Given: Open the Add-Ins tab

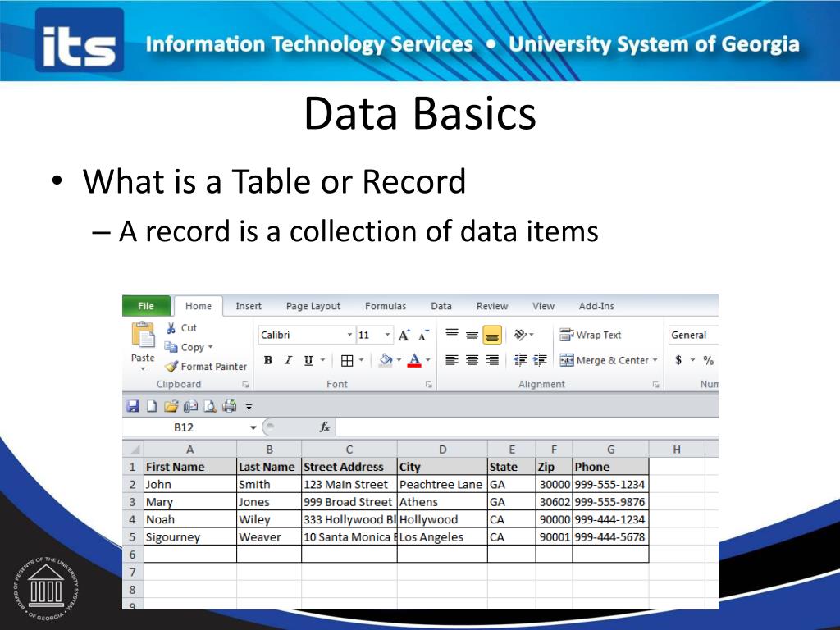Looking at the screenshot, I should pos(596,306).
